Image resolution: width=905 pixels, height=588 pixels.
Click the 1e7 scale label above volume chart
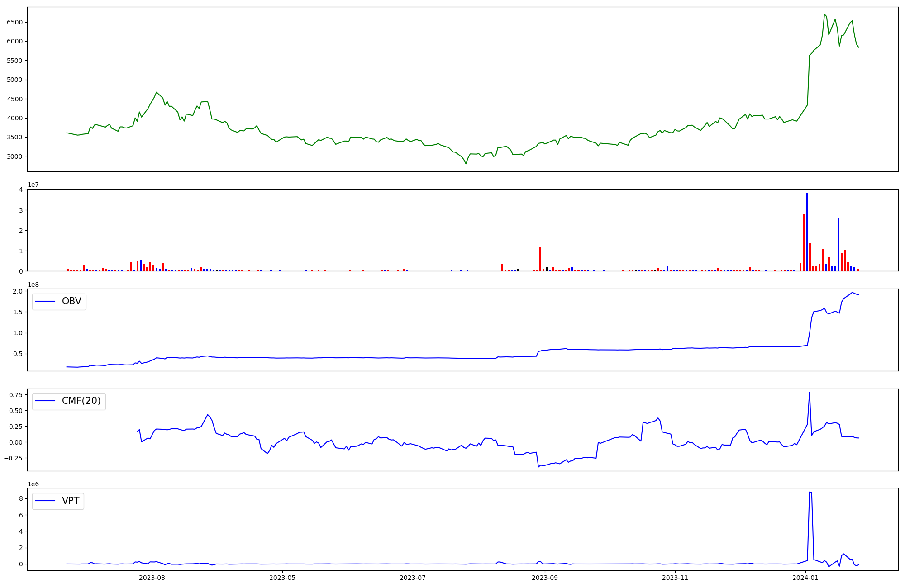pyautogui.click(x=33, y=185)
